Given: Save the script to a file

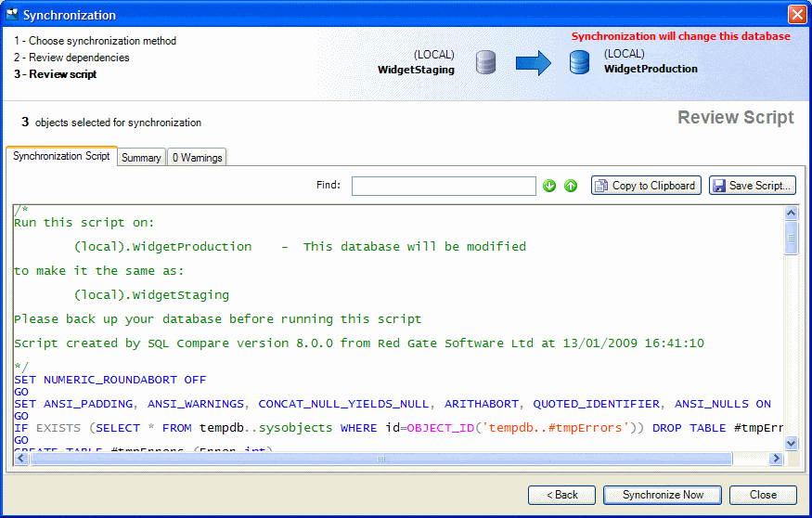Looking at the screenshot, I should pyautogui.click(x=752, y=186).
